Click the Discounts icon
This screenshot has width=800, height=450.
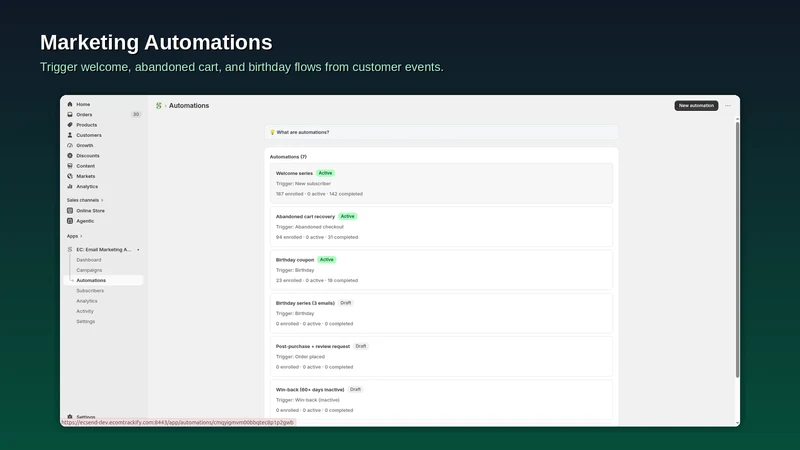click(x=70, y=156)
